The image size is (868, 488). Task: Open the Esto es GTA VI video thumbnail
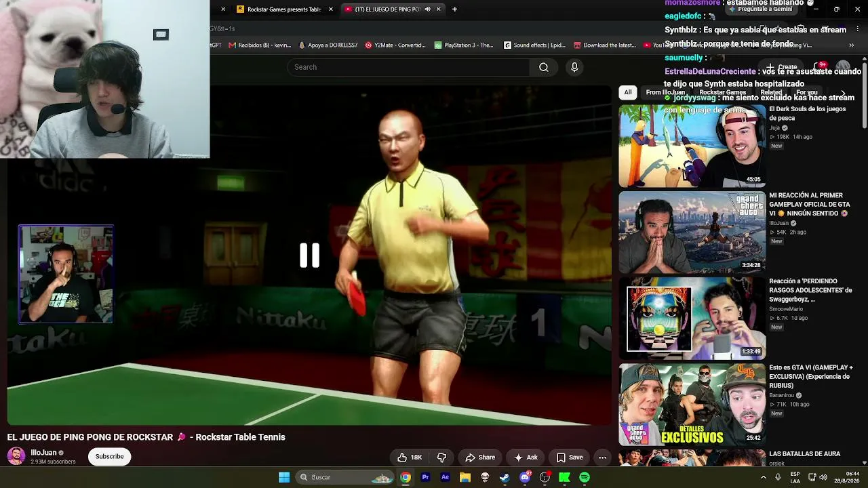[x=692, y=405]
